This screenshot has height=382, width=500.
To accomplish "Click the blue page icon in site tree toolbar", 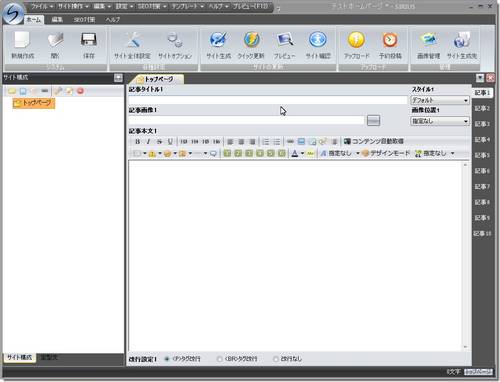I will [23, 91].
